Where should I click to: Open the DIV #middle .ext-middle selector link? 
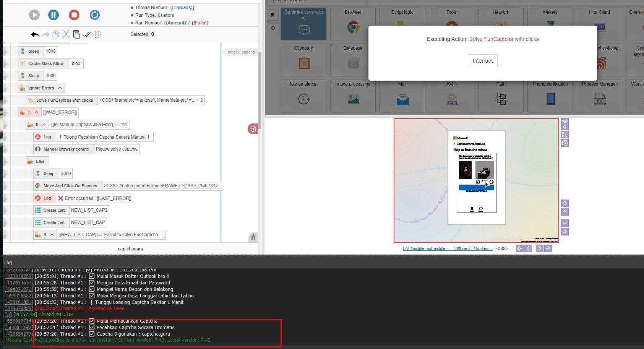(425, 248)
